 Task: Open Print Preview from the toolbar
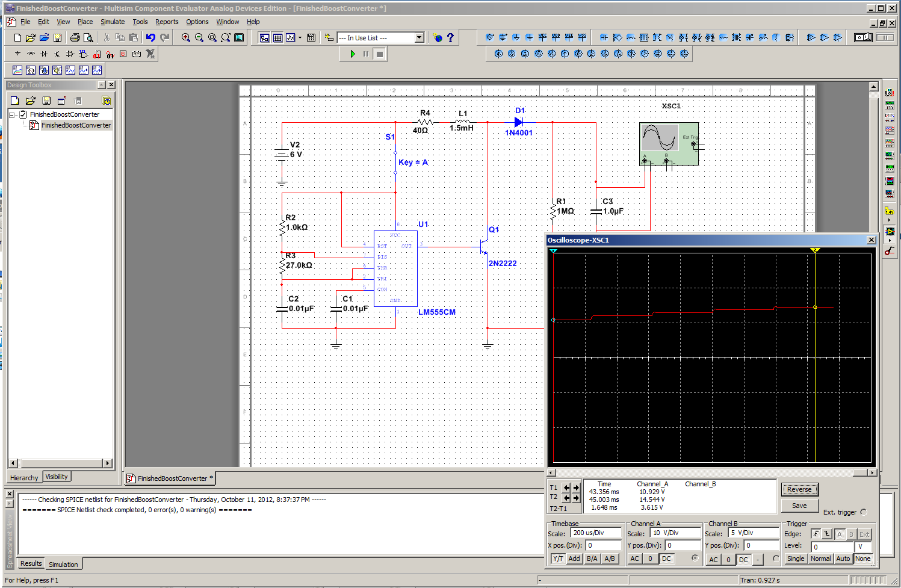tap(88, 37)
